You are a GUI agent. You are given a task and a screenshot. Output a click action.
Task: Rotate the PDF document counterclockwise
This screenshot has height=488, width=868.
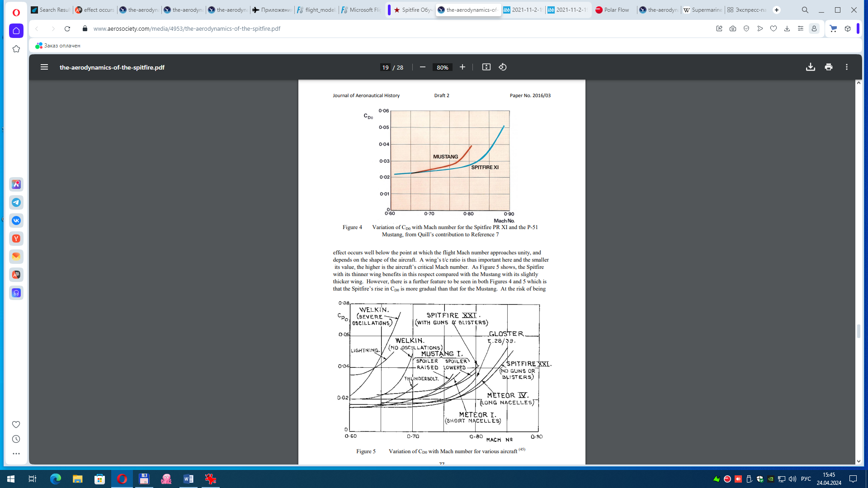point(503,67)
